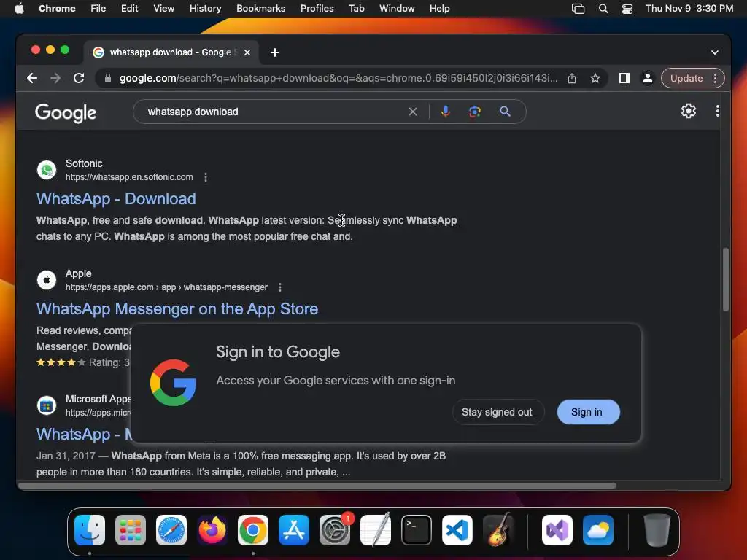Open a new tab with the plus
Screen dimensions: 747x560
pos(275,52)
